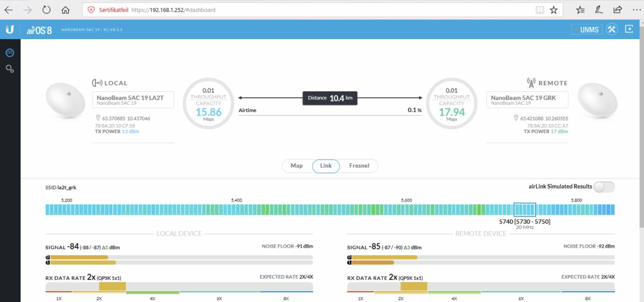This screenshot has height=302, width=644.
Task: Reload the page with the refresh icon
Action: click(x=46, y=10)
